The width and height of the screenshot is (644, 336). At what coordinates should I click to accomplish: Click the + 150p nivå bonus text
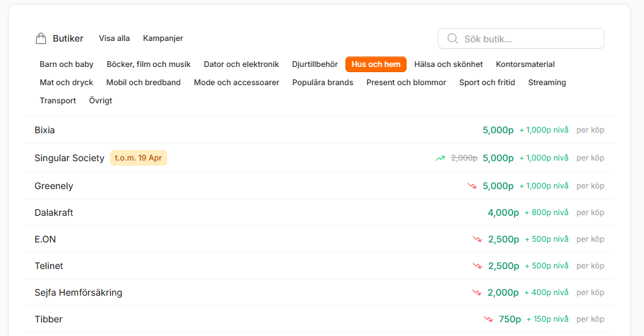tap(548, 319)
